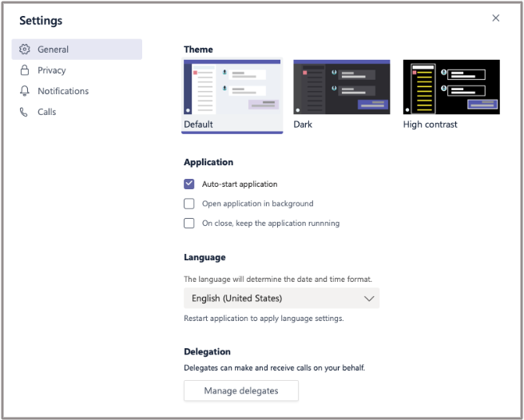This screenshot has height=420, width=524.
Task: Click the lock icon beside Privacy
Action: [x=24, y=70]
